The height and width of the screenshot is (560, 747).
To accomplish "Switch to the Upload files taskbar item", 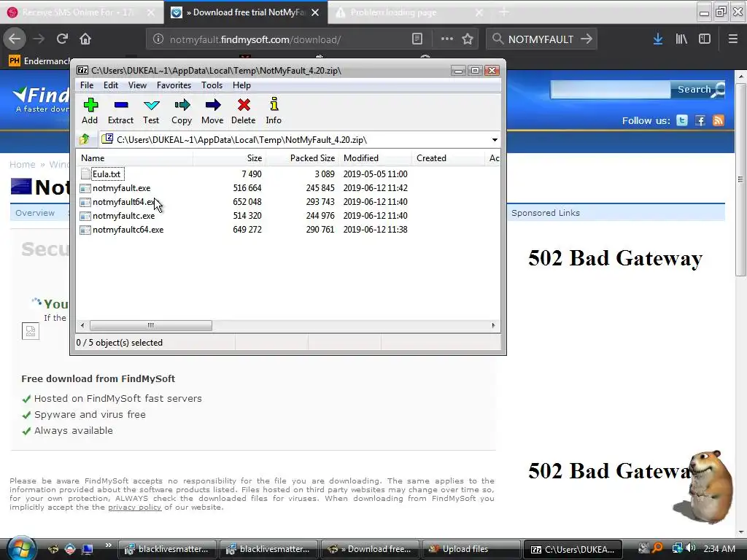I will tap(471, 549).
